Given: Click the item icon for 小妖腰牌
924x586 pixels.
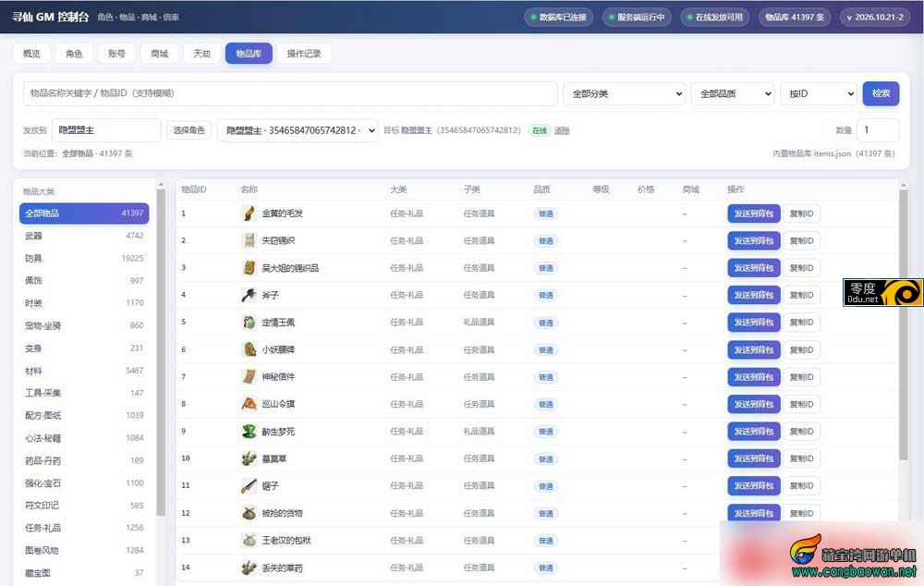Looking at the screenshot, I should (x=249, y=349).
